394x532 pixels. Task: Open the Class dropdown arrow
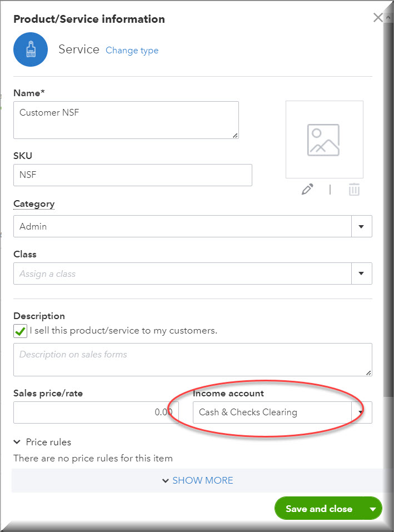tap(361, 274)
